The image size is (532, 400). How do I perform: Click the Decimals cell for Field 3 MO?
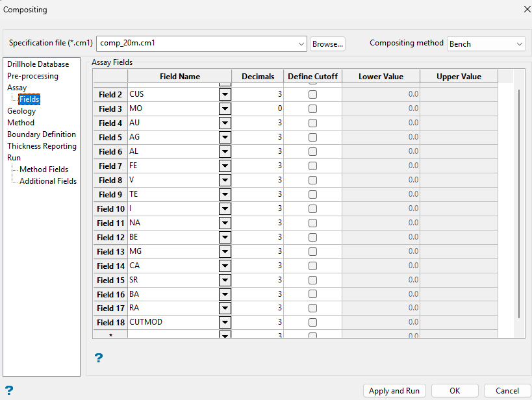tap(257, 108)
